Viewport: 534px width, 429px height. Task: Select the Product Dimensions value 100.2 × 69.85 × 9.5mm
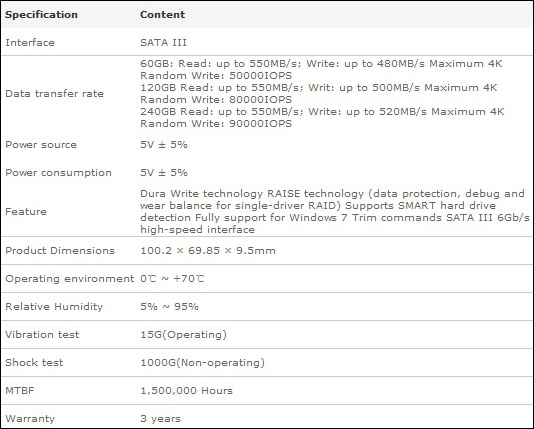pyautogui.click(x=208, y=251)
